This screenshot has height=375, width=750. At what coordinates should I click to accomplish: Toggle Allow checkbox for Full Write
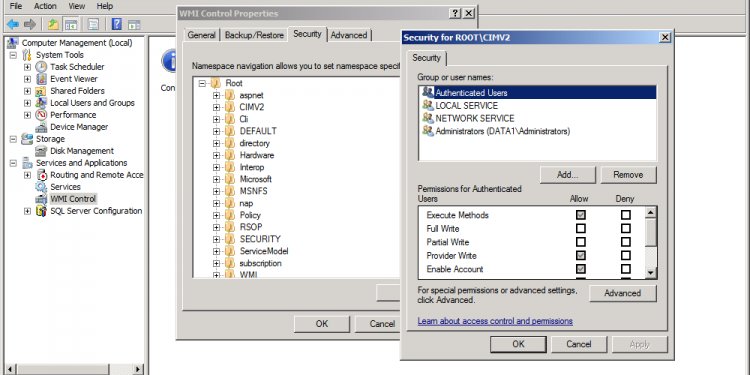[581, 229]
